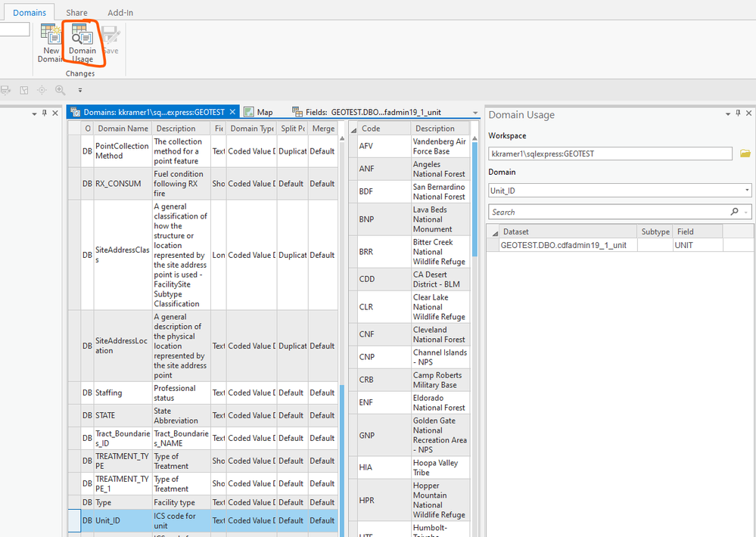Click the locate crosshair toolbar icon

pyautogui.click(x=42, y=90)
